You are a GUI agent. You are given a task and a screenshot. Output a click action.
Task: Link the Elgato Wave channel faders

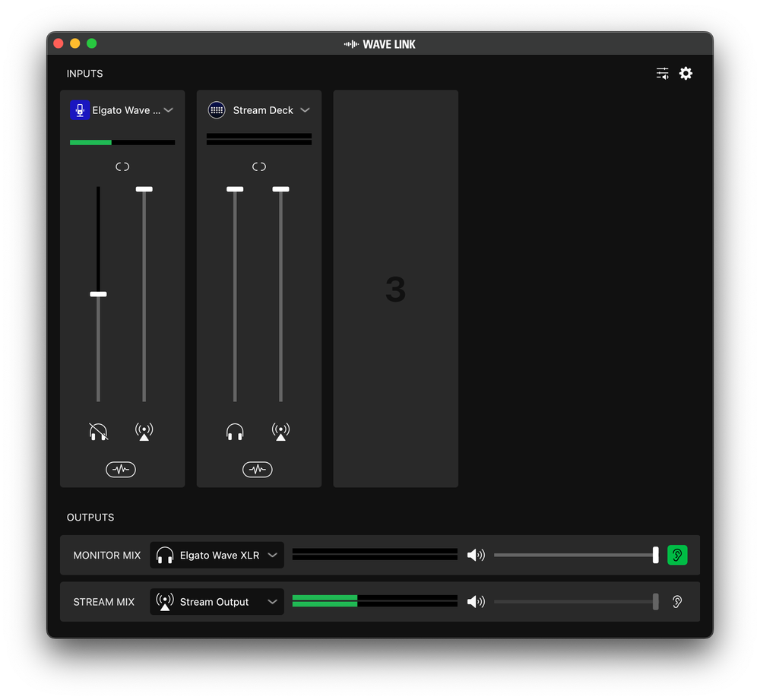[x=122, y=166]
